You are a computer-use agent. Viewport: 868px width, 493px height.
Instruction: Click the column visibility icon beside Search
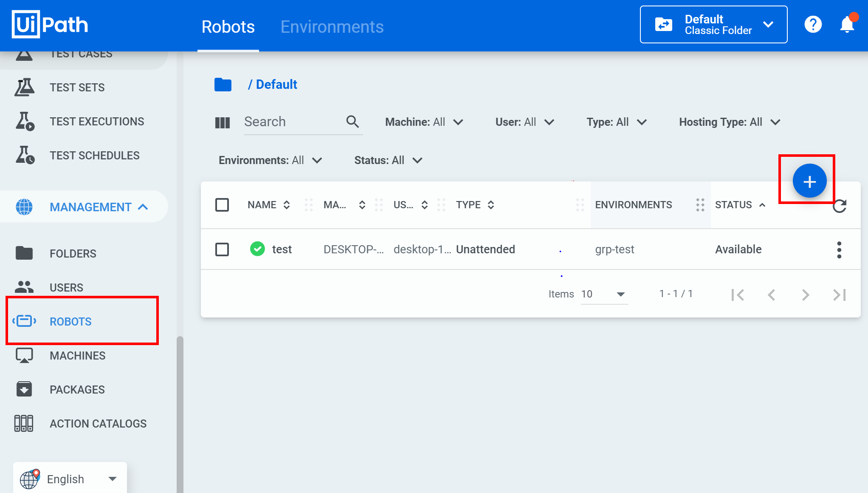pos(222,123)
